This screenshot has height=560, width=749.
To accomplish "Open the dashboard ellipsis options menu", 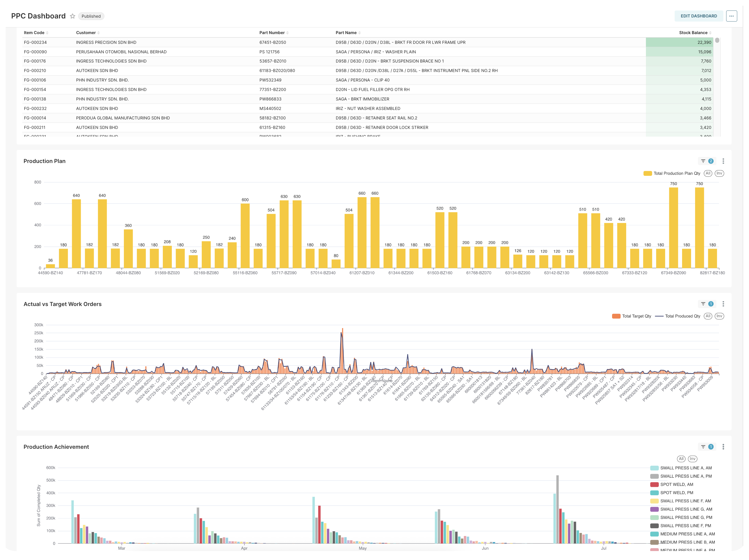I will pos(731,16).
